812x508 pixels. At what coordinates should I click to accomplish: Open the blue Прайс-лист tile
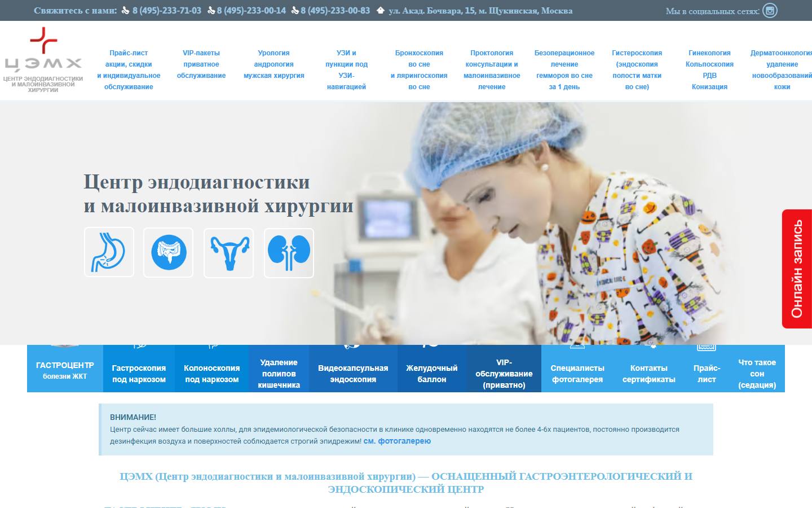(707, 369)
